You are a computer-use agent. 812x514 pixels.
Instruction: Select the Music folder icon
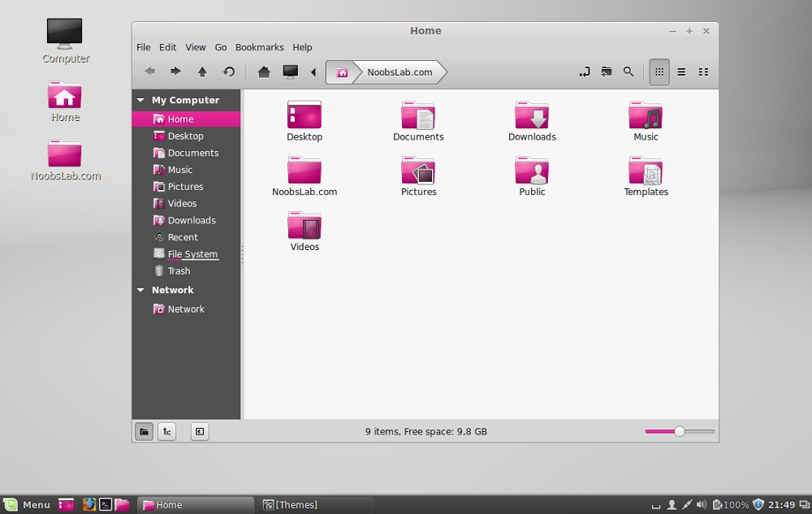646,115
